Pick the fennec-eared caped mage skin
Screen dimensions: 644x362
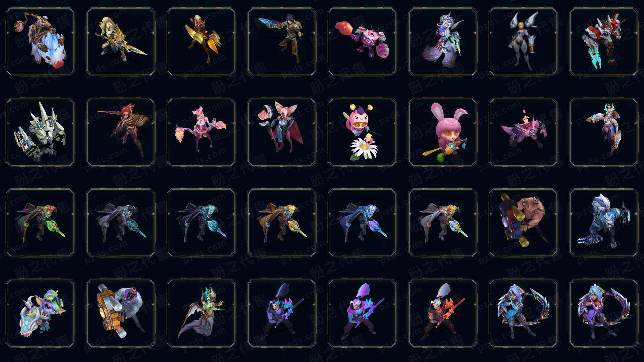coord(282,132)
